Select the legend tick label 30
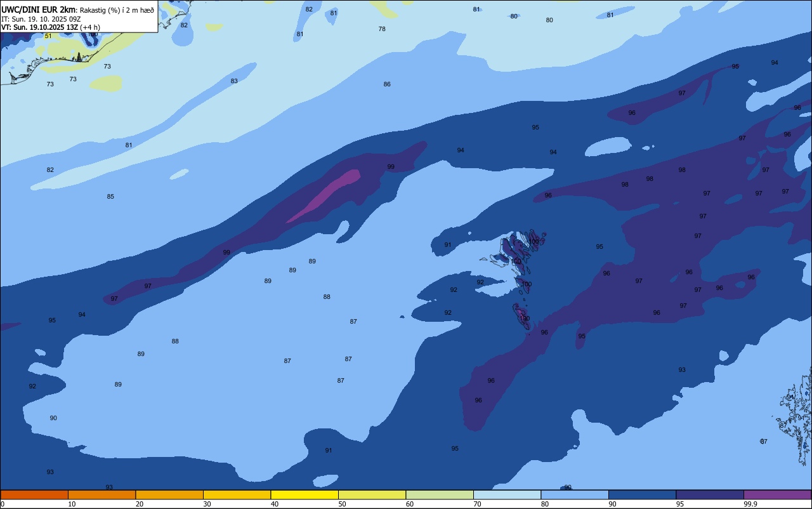 [207, 504]
